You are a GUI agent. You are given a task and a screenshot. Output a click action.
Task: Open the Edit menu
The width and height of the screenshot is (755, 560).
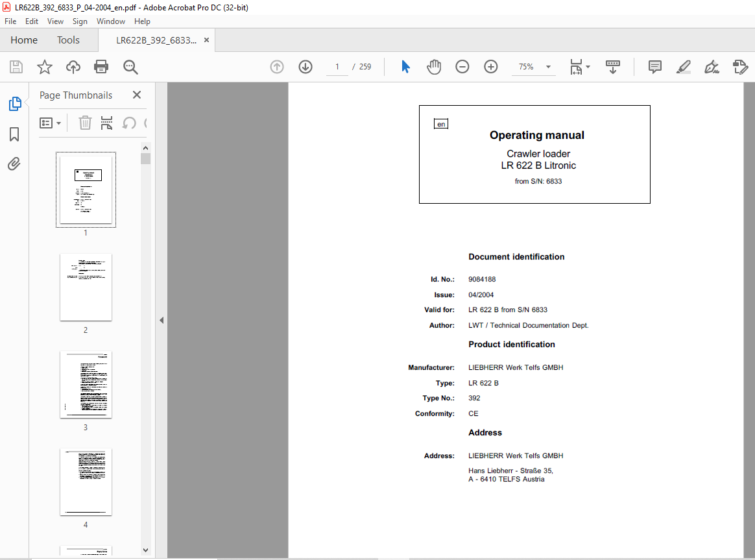(32, 21)
